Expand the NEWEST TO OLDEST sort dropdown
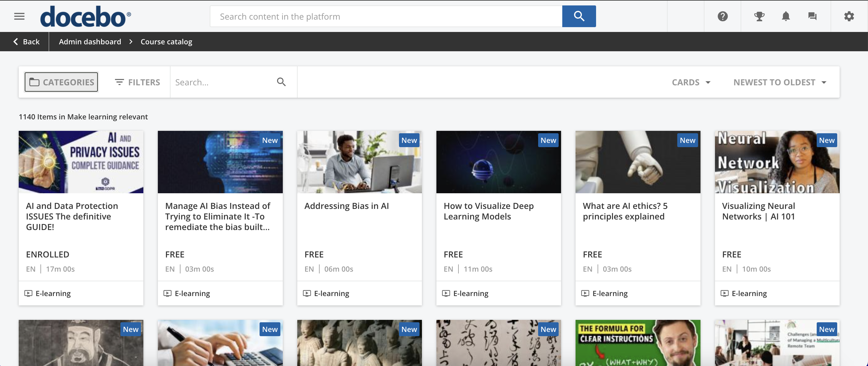Viewport: 868px width, 366px height. (780, 82)
